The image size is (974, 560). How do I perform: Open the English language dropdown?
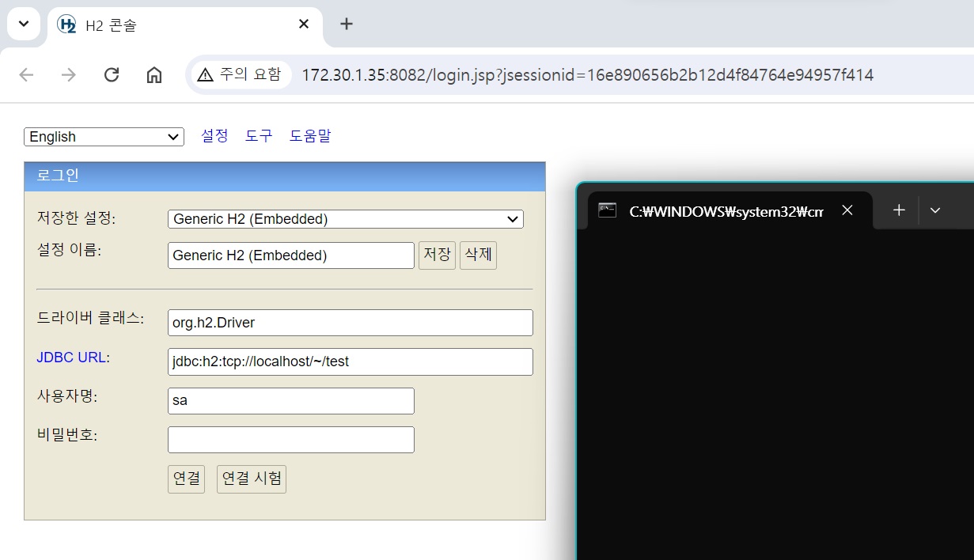click(104, 137)
